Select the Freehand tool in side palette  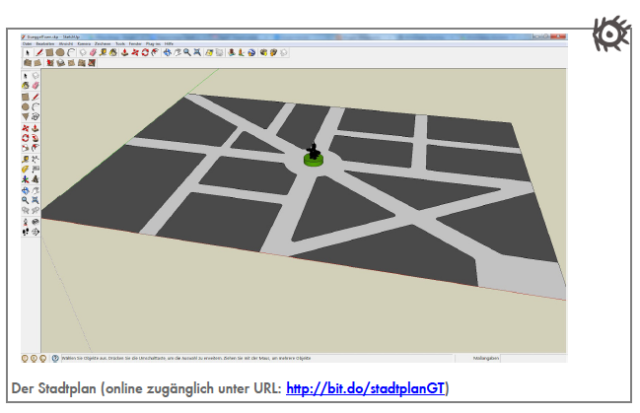[x=36, y=116]
